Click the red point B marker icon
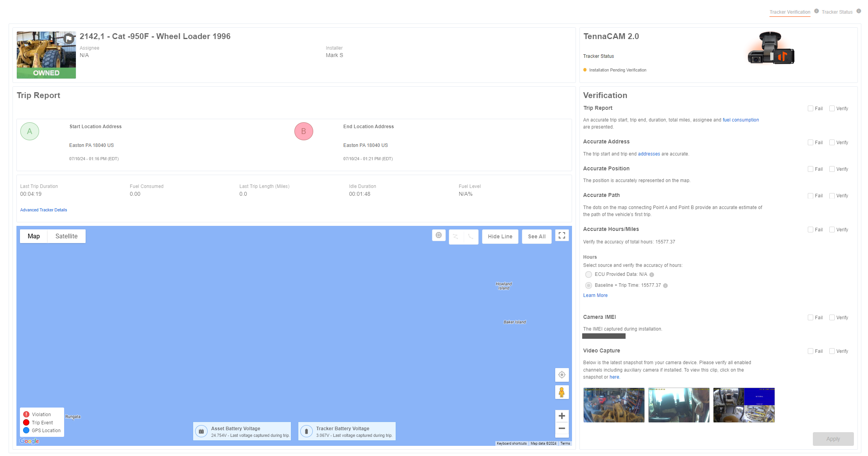868x456 pixels. coord(304,131)
